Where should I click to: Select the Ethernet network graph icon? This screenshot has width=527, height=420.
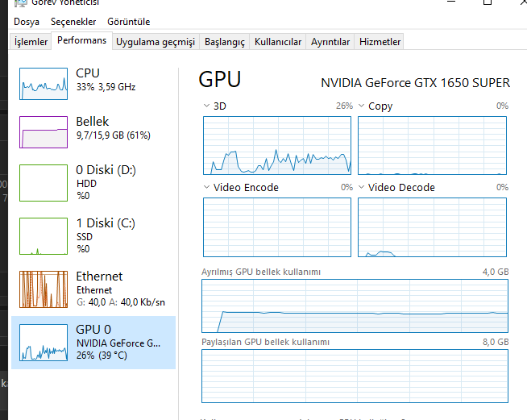pos(44,289)
